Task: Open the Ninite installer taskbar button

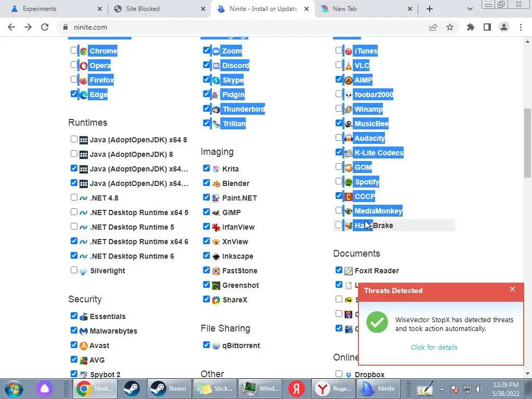Action: (378, 389)
